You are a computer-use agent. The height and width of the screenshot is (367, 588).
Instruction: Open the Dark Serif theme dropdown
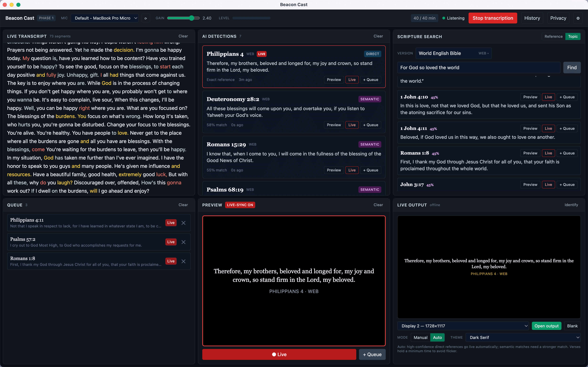pos(523,337)
